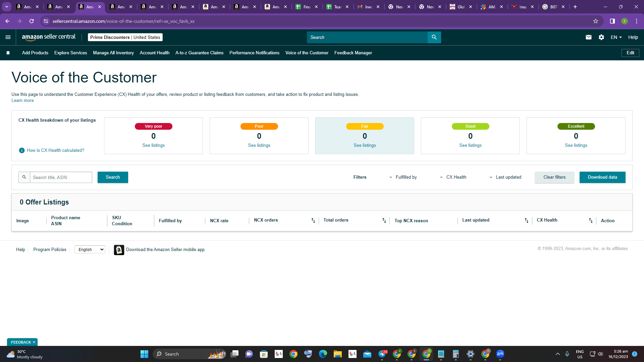Viewport: 644px width, 362px height.
Task: See listings under Excellent
Action: pos(576,145)
